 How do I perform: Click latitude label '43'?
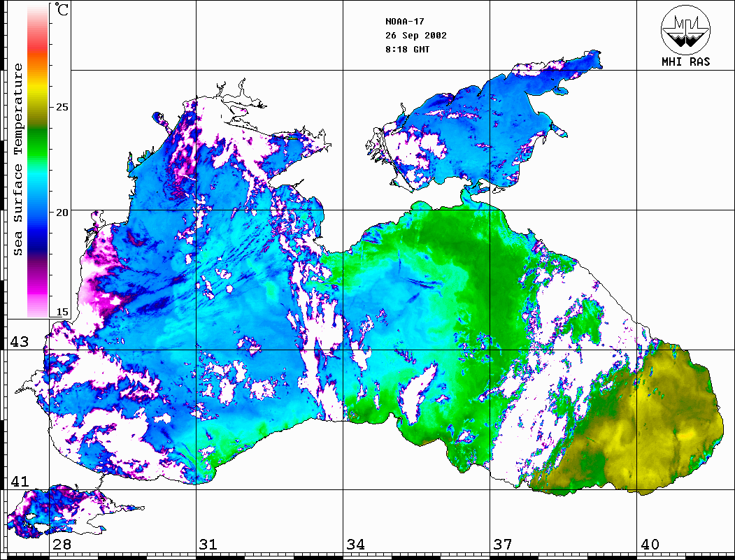coord(20,342)
